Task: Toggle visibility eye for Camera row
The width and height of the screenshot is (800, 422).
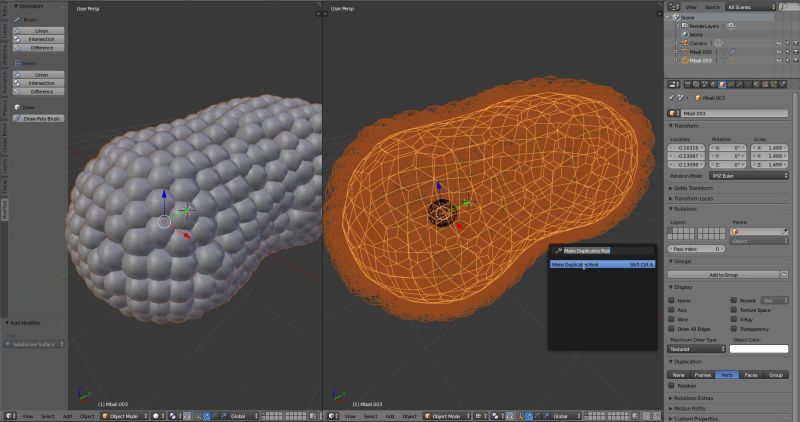Action: click(x=779, y=43)
